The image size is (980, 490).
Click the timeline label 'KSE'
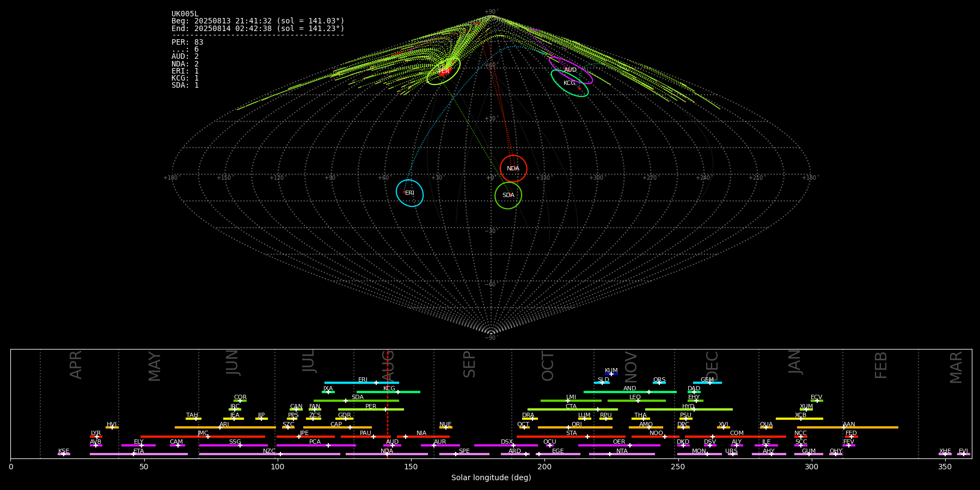coord(64,451)
